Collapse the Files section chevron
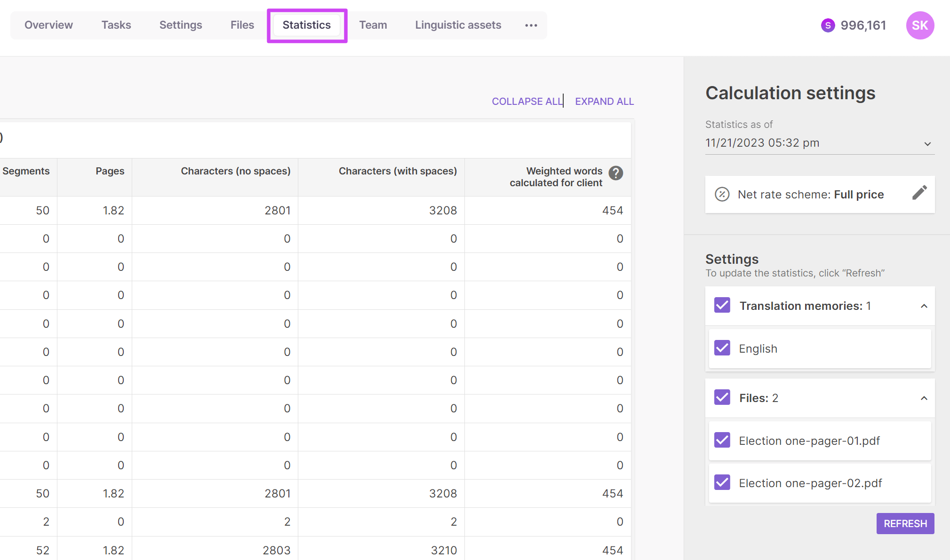Viewport: 950px width, 560px height. (924, 398)
